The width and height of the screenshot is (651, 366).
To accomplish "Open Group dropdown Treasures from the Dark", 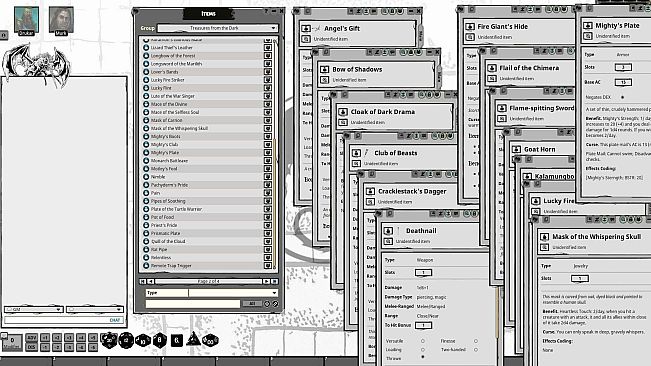I will [x=218, y=28].
